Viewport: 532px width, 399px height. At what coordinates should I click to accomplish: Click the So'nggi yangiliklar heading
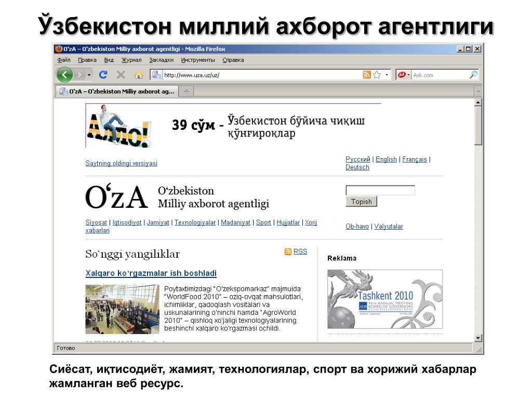[132, 254]
